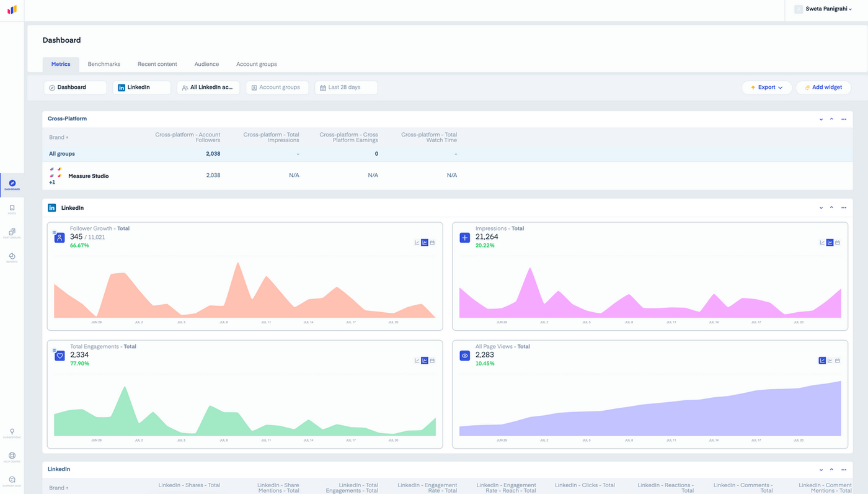Click the app logo in the top-left corner
This screenshot has width=868, height=494.
pyautogui.click(x=12, y=9)
